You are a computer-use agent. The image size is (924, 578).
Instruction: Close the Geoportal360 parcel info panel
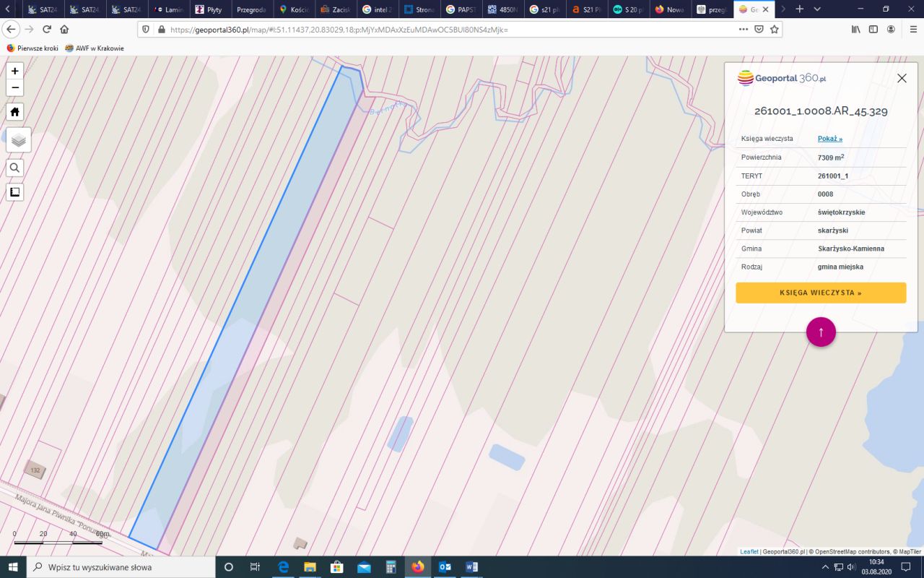(x=902, y=78)
